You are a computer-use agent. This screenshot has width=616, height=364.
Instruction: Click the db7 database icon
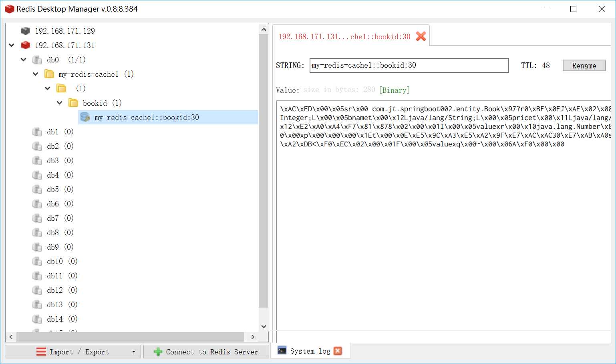37,218
